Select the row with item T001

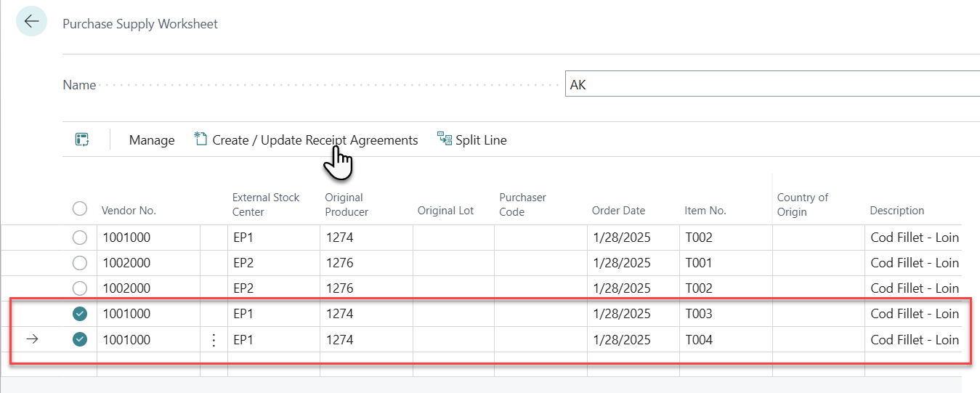(80, 263)
